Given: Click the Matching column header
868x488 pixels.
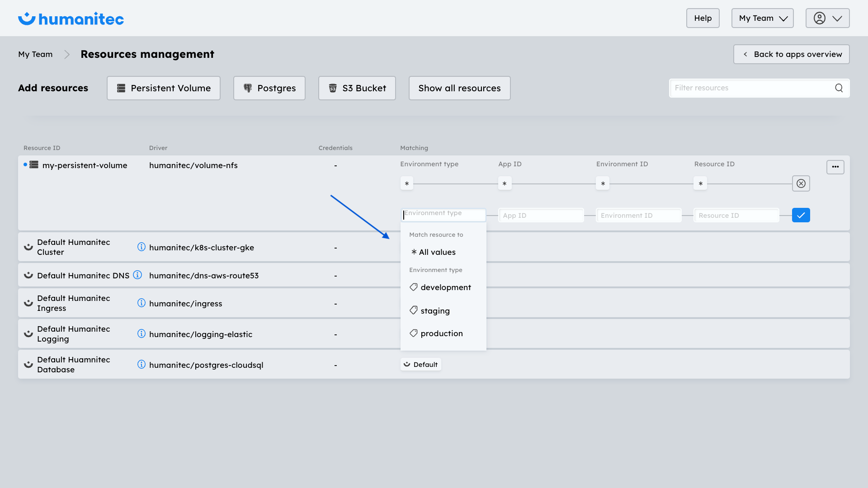Looking at the screenshot, I should tap(414, 148).
